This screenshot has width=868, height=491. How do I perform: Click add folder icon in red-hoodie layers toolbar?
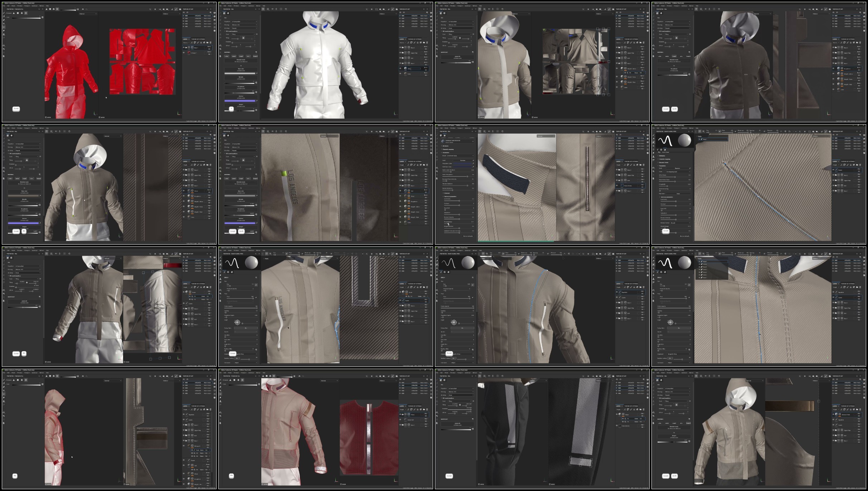coord(207,43)
